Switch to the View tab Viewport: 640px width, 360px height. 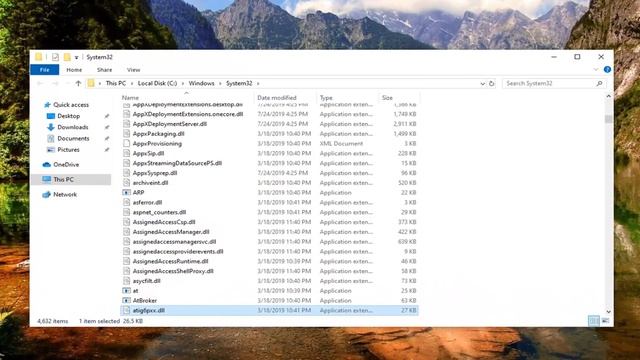tap(133, 70)
